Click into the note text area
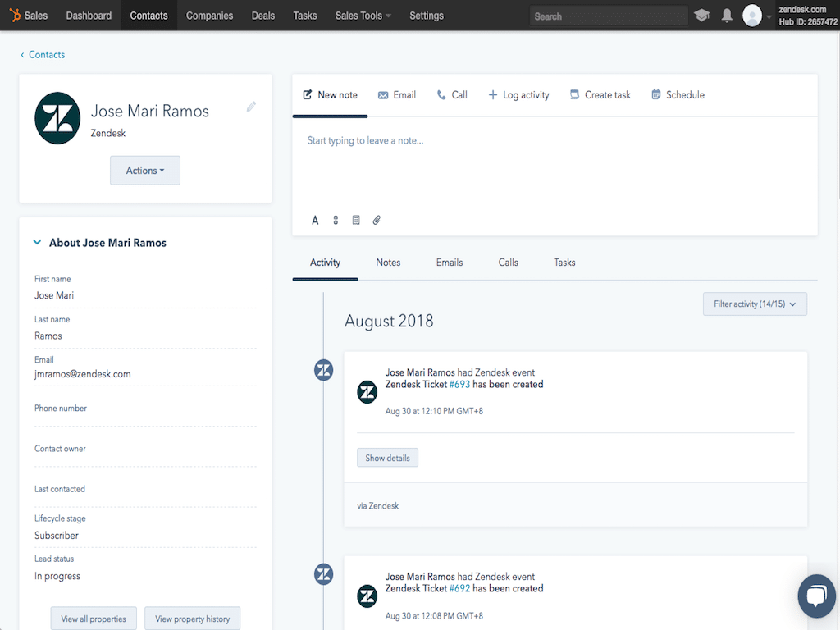The width and height of the screenshot is (840, 630). [555, 163]
